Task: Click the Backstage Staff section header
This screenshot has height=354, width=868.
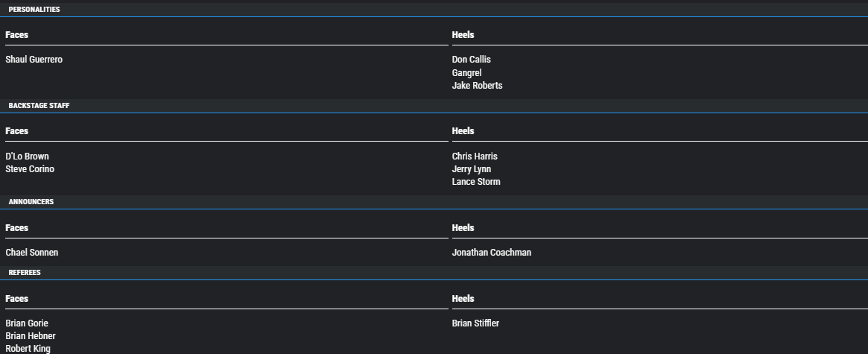Action: pos(39,105)
